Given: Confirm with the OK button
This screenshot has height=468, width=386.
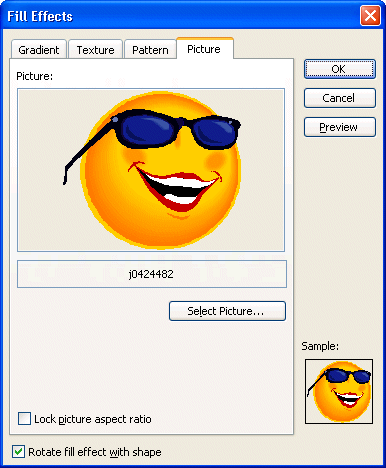Looking at the screenshot, I should coord(340,69).
